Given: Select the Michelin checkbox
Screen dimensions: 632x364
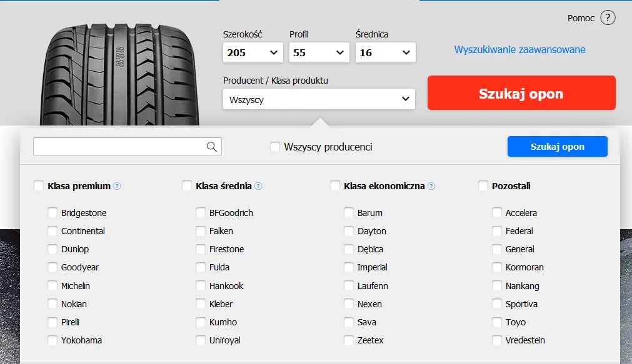Looking at the screenshot, I should click(x=53, y=286).
